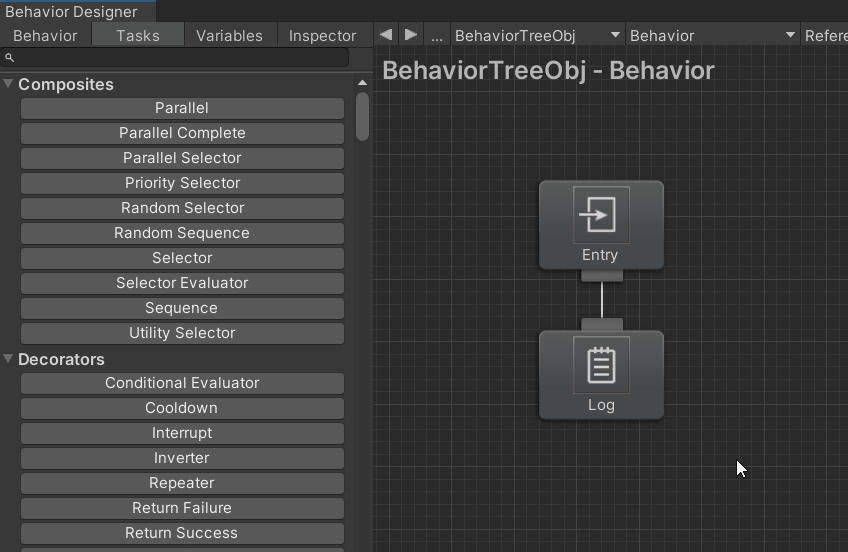The height and width of the screenshot is (552, 848).
Task: Select the Entry node icon
Action: 601,215
